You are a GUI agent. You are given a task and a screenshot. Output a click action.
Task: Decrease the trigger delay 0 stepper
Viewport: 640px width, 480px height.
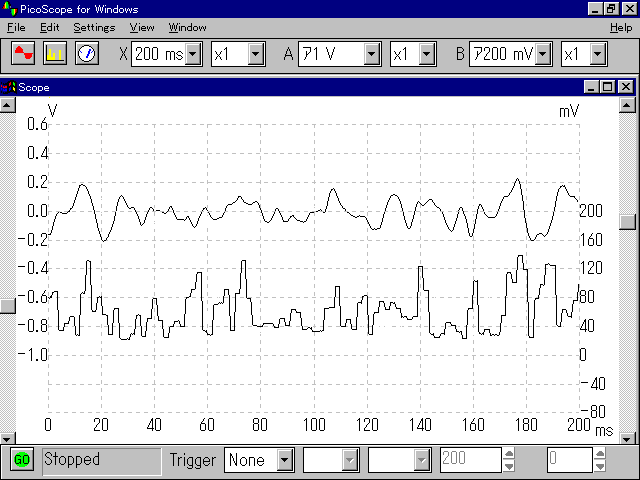point(600,466)
